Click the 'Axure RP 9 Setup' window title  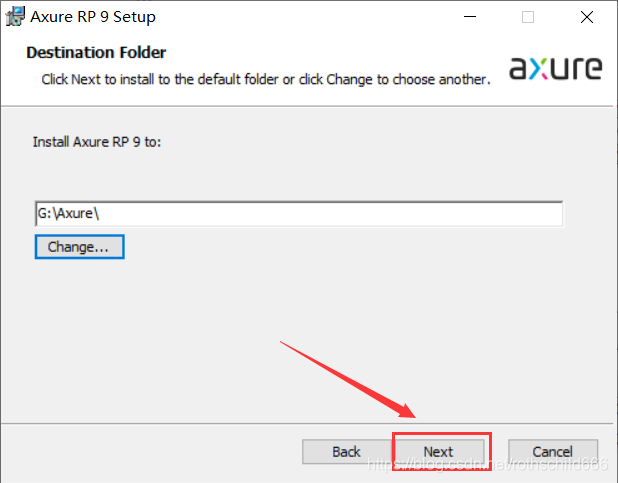pos(93,17)
